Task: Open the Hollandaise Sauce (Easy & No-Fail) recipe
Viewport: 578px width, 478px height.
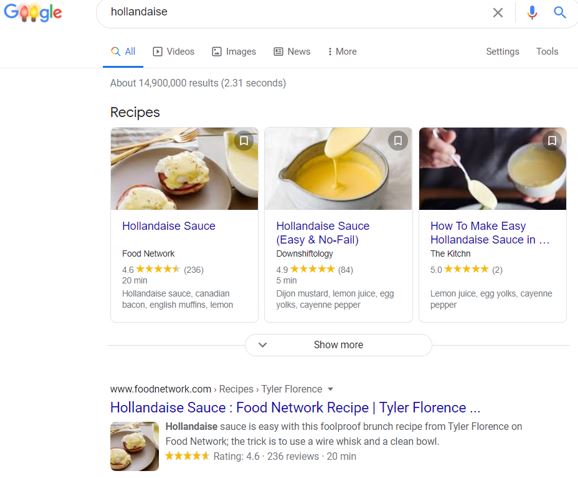Action: pos(323,233)
